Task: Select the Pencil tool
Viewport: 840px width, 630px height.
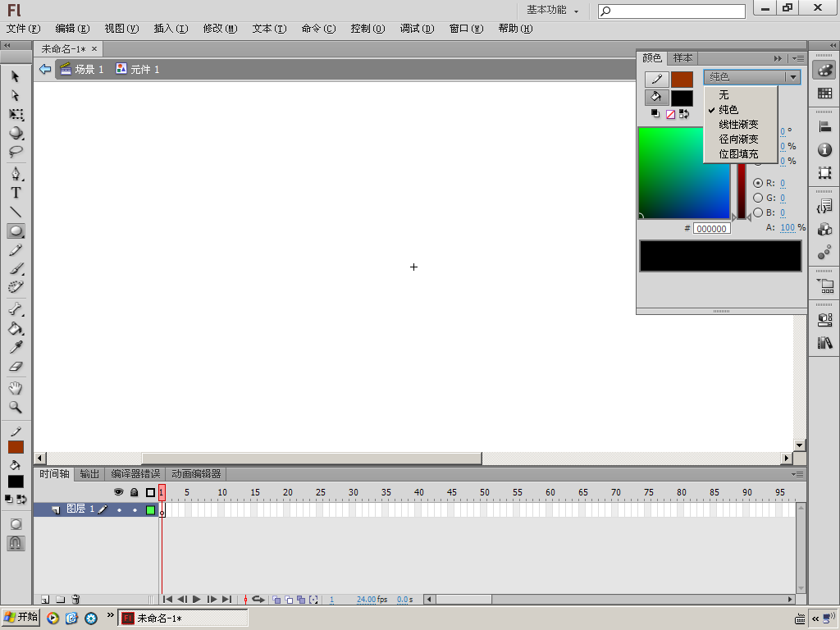Action: [x=16, y=250]
